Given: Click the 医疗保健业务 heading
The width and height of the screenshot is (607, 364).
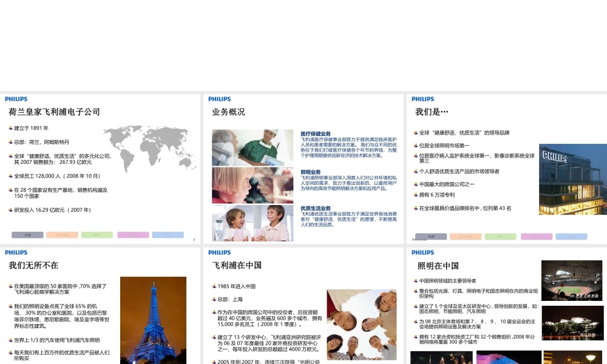Looking at the screenshot, I should (x=316, y=134).
